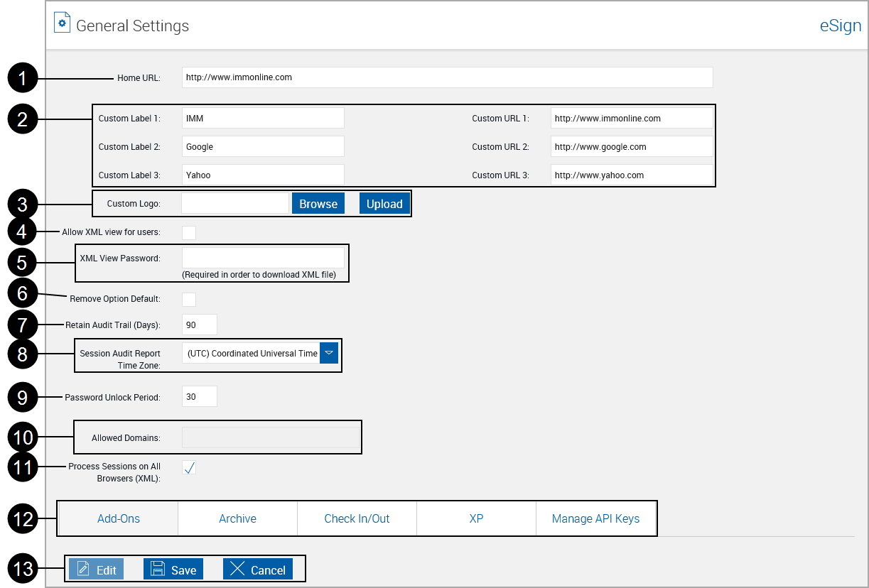Viewport: 869px width, 588px height.
Task: Open the Manage API Keys tab
Action: pos(596,518)
